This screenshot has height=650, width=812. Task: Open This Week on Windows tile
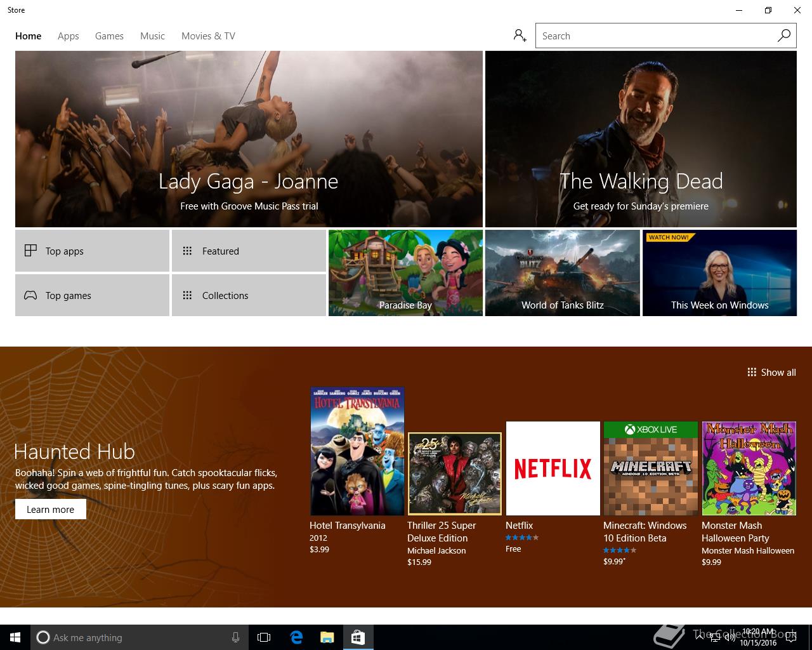click(x=719, y=273)
